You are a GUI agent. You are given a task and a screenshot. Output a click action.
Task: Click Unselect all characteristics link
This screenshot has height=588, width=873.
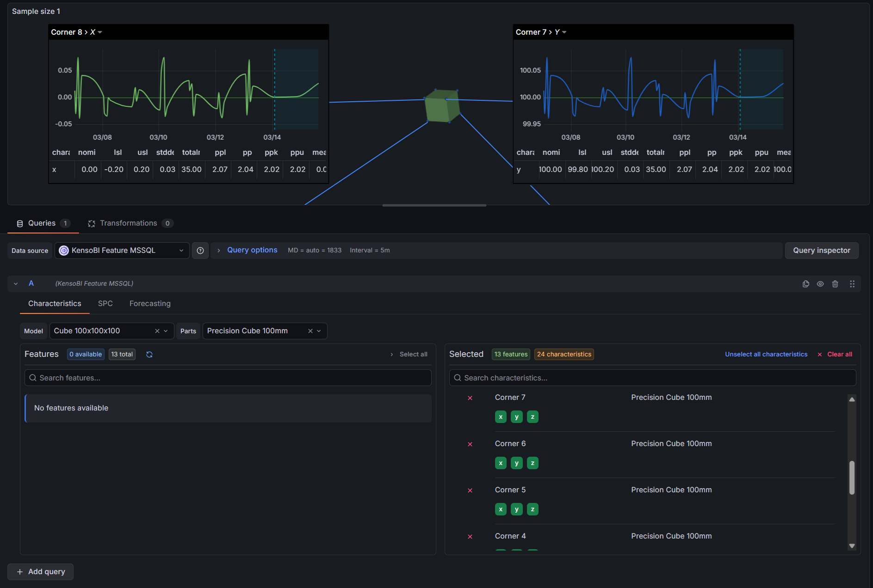[766, 355]
